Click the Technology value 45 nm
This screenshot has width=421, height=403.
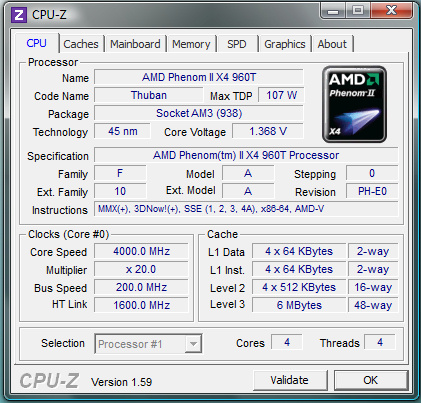(122, 131)
